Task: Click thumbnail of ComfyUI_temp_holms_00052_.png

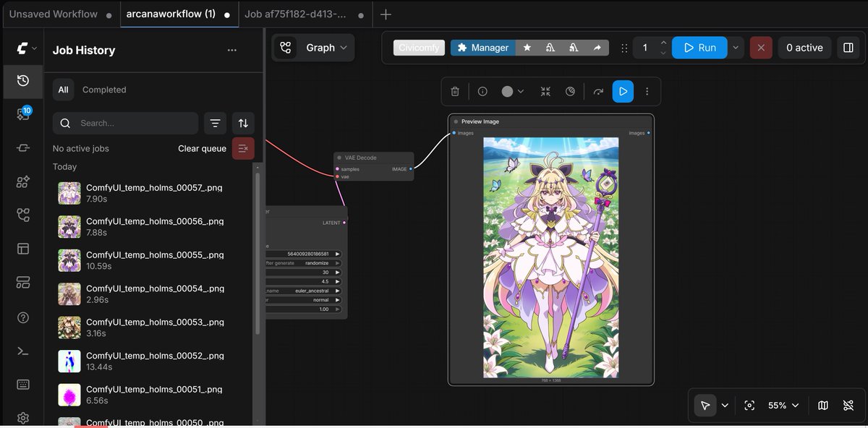Action: pos(69,361)
